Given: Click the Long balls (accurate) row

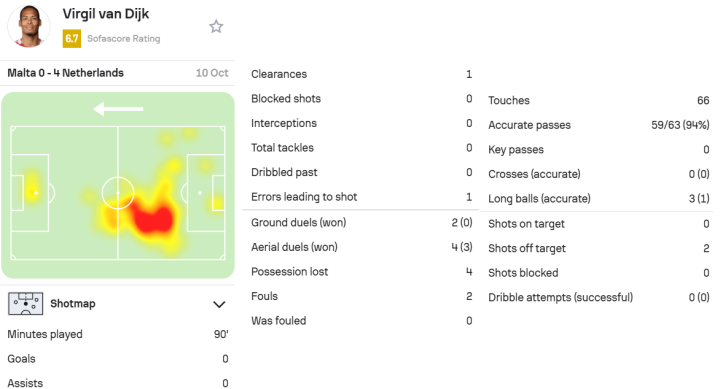Looking at the screenshot, I should click(599, 198).
